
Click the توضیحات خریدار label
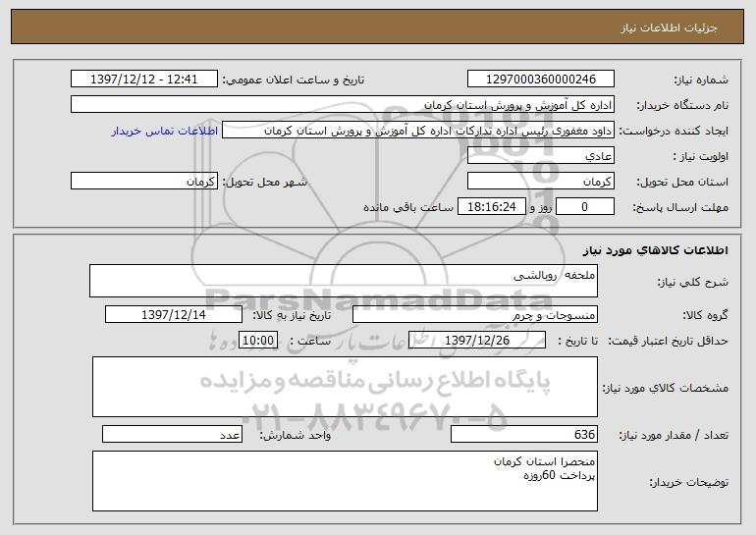pyautogui.click(x=689, y=482)
